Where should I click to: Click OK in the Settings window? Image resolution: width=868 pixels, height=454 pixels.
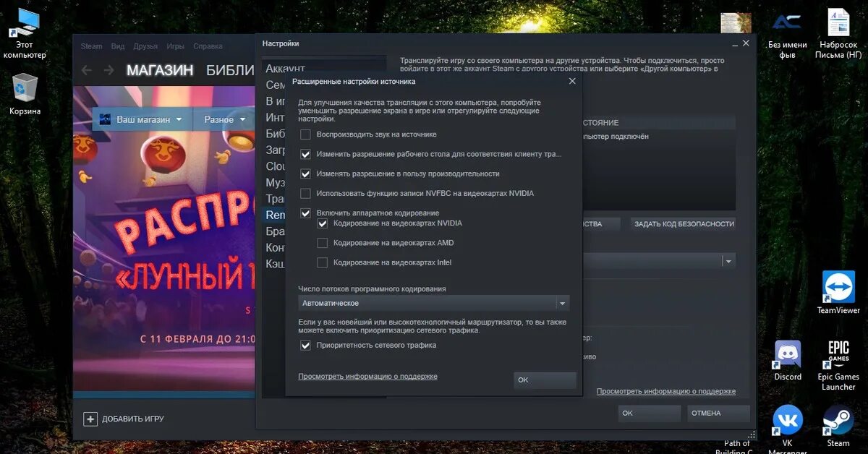tap(649, 414)
